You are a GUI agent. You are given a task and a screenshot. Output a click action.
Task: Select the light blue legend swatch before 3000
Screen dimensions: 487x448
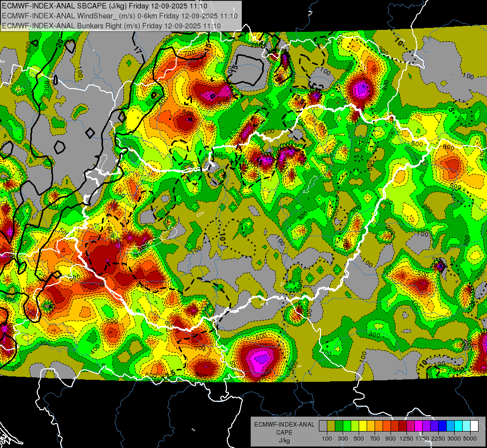(450, 426)
